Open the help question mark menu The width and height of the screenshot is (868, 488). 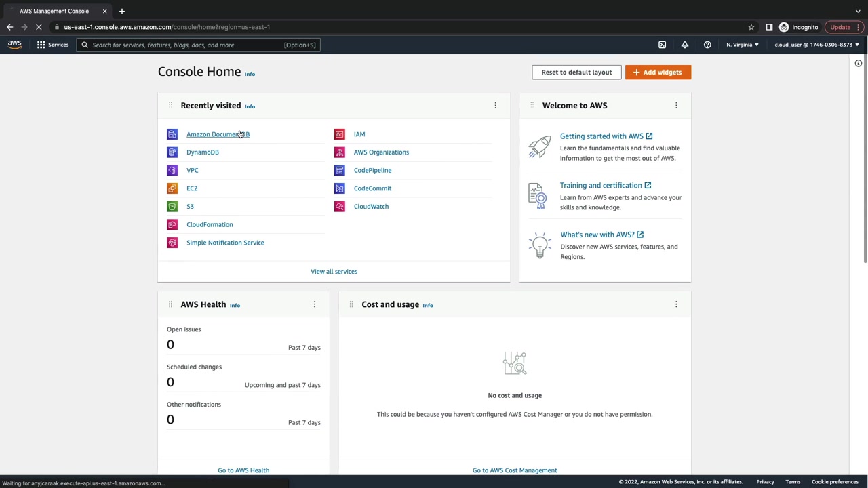tap(707, 45)
